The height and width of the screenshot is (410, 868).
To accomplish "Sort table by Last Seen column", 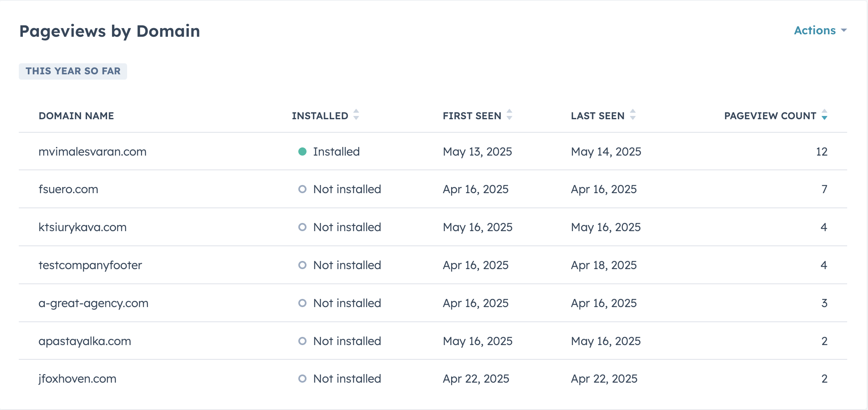I will 633,115.
